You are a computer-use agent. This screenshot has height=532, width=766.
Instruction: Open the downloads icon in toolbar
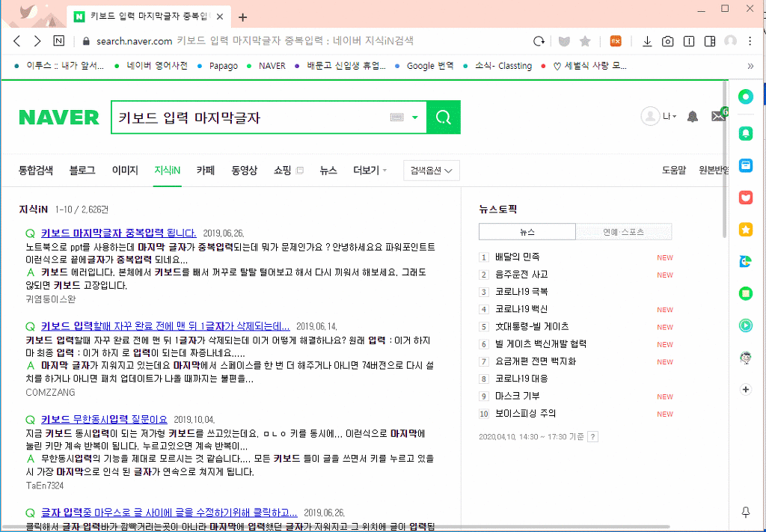pos(647,41)
